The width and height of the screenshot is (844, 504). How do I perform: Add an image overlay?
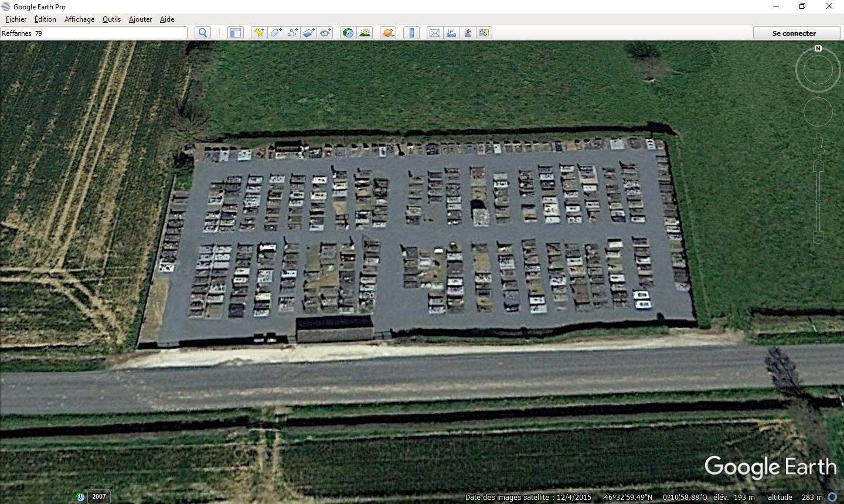tap(308, 33)
